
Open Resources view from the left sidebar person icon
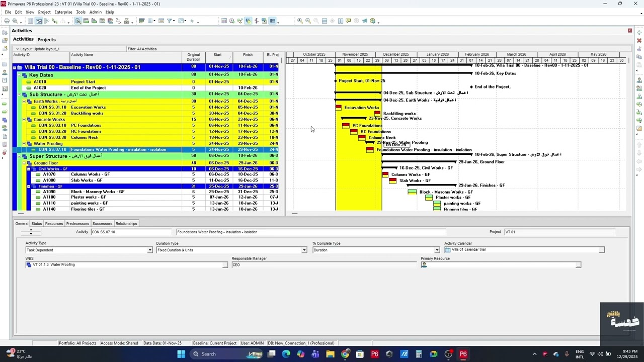5,73
